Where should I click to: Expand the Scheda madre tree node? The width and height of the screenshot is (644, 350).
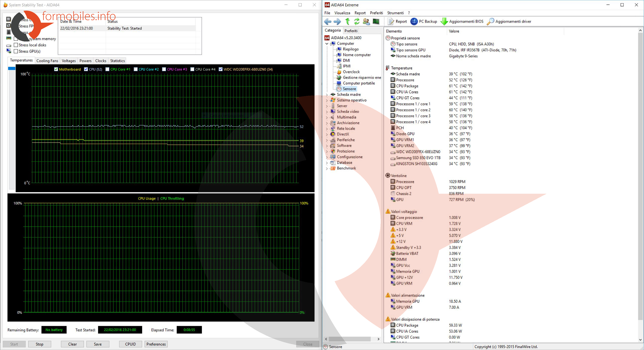point(327,95)
